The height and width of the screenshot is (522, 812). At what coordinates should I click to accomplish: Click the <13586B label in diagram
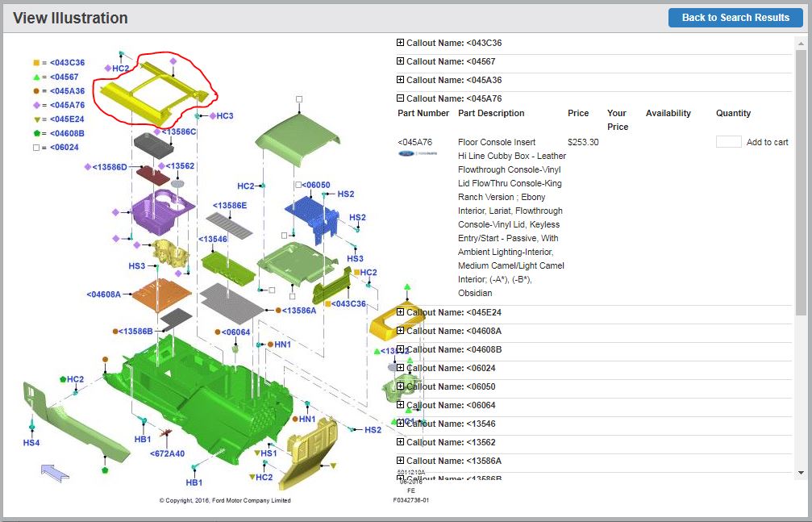[135, 332]
